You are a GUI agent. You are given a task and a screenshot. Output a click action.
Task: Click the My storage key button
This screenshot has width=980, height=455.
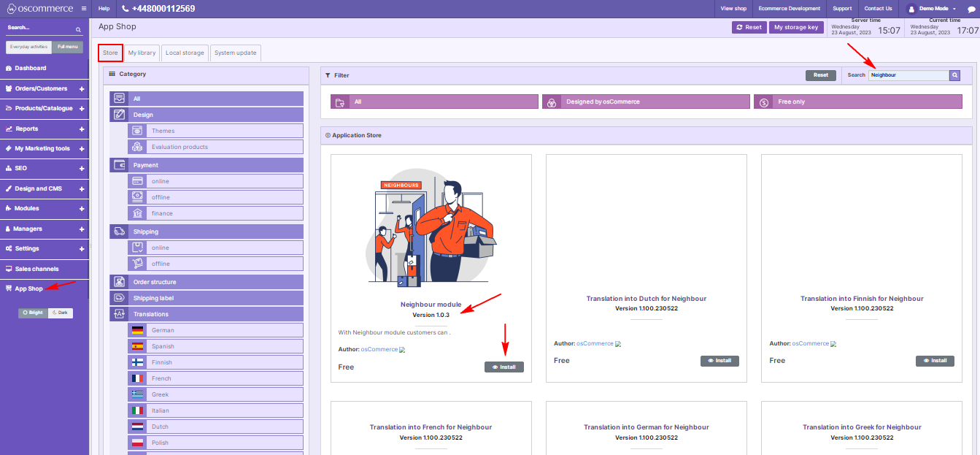796,27
